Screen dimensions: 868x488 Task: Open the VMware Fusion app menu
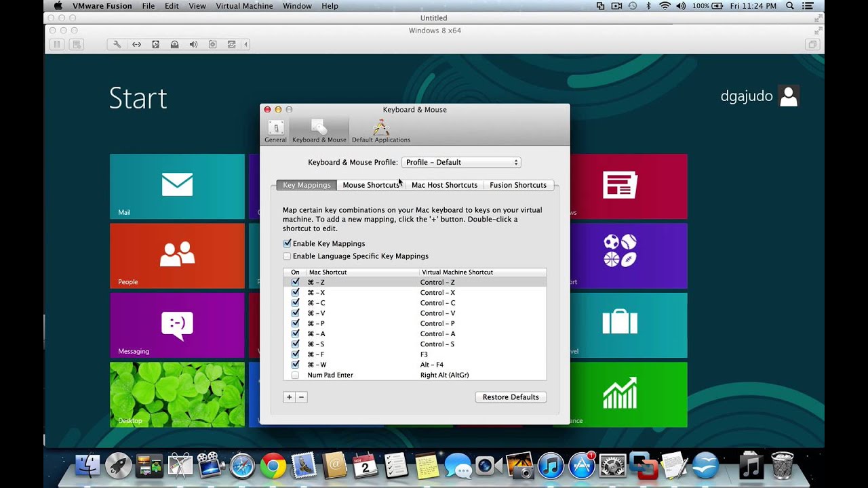click(102, 6)
